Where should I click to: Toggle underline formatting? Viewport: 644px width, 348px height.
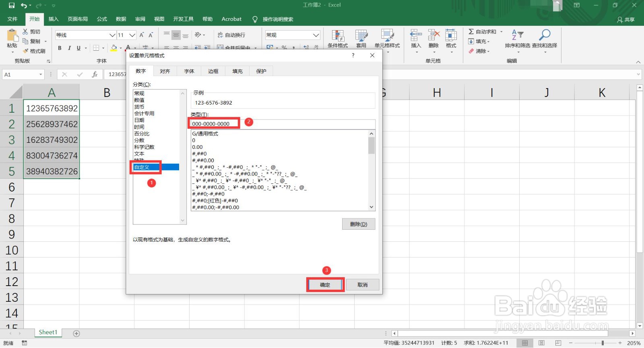pos(78,48)
